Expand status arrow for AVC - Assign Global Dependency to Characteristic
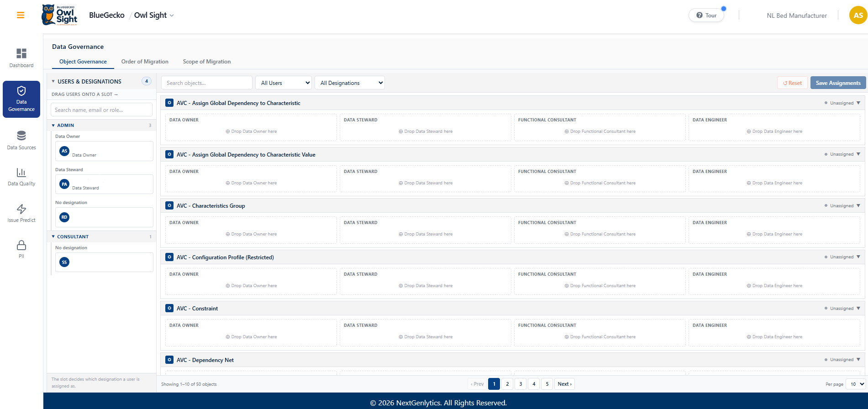 coord(858,103)
